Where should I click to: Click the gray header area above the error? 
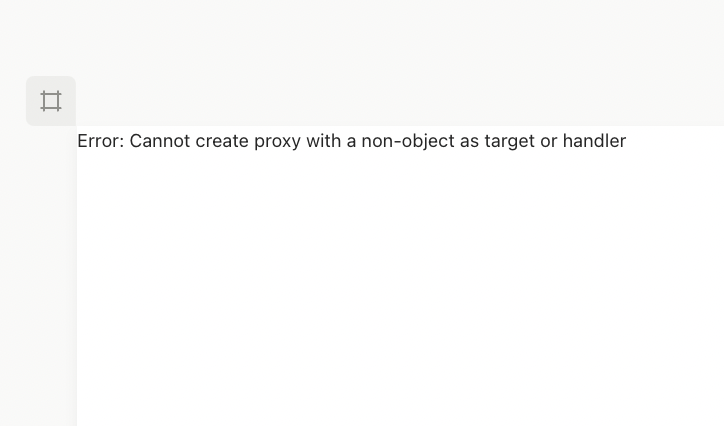pyautogui.click(x=400, y=60)
